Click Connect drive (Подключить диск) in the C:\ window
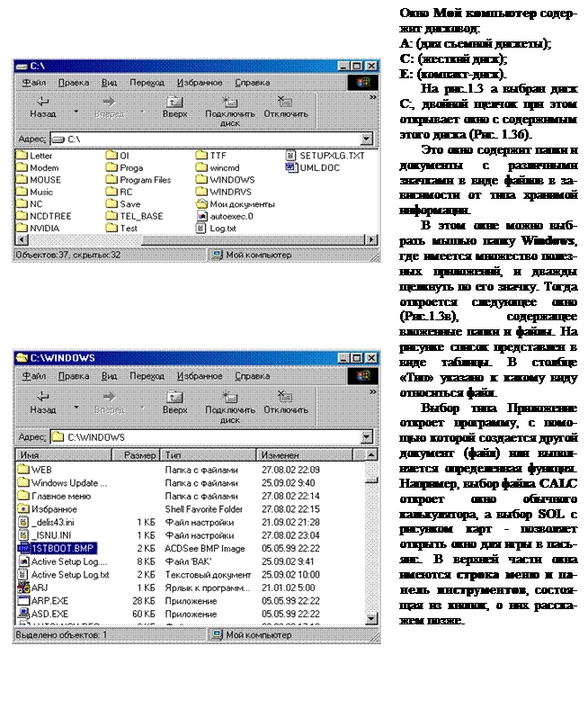This screenshot has width=588, height=727. click(230, 112)
